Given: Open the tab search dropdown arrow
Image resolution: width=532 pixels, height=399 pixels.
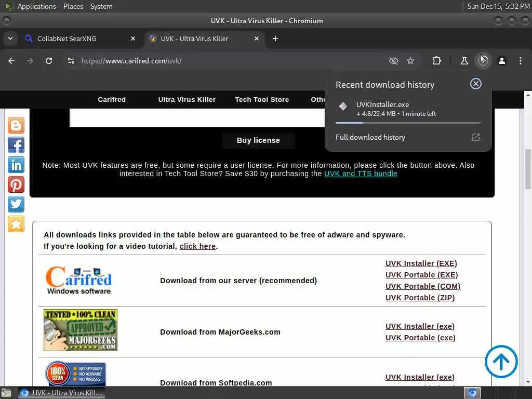Looking at the screenshot, I should [10, 38].
